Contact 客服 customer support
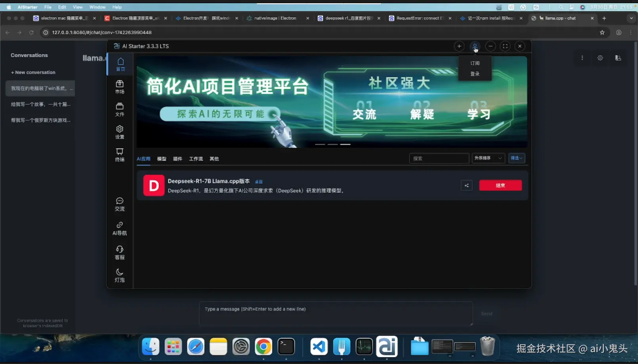This screenshot has width=638, height=364. pos(120,252)
